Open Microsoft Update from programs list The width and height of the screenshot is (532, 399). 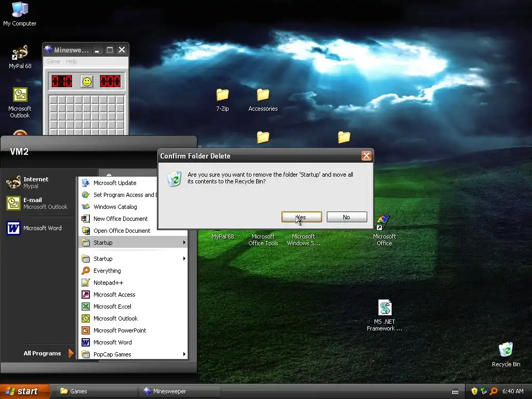118,183
